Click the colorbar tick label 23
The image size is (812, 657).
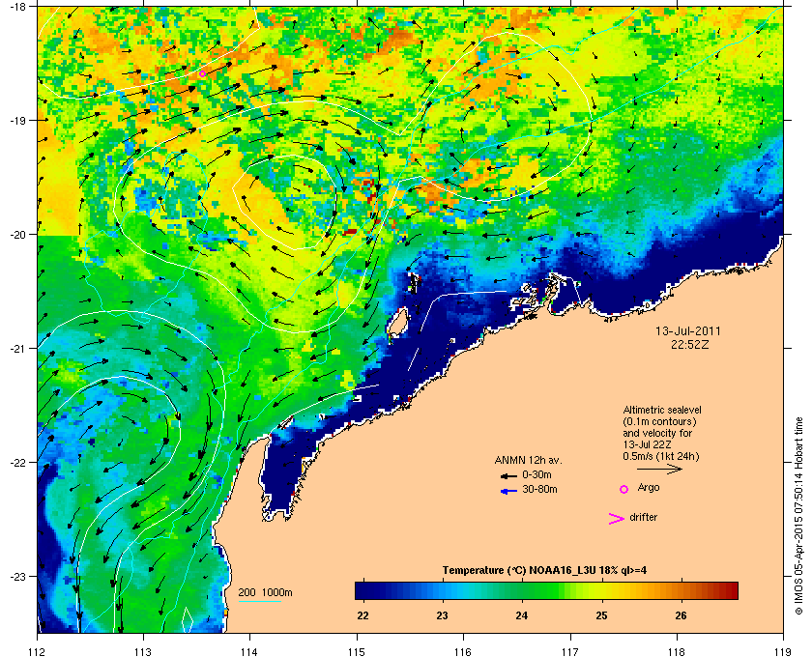(443, 615)
